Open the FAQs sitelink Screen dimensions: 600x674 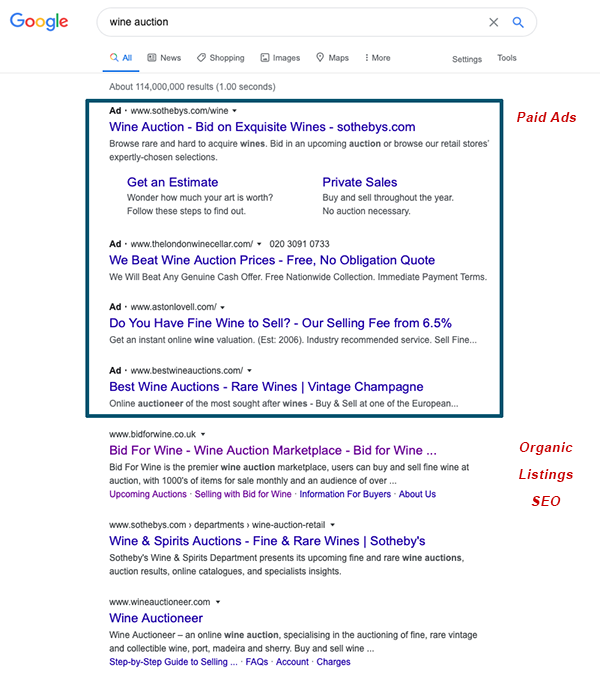[x=257, y=662]
